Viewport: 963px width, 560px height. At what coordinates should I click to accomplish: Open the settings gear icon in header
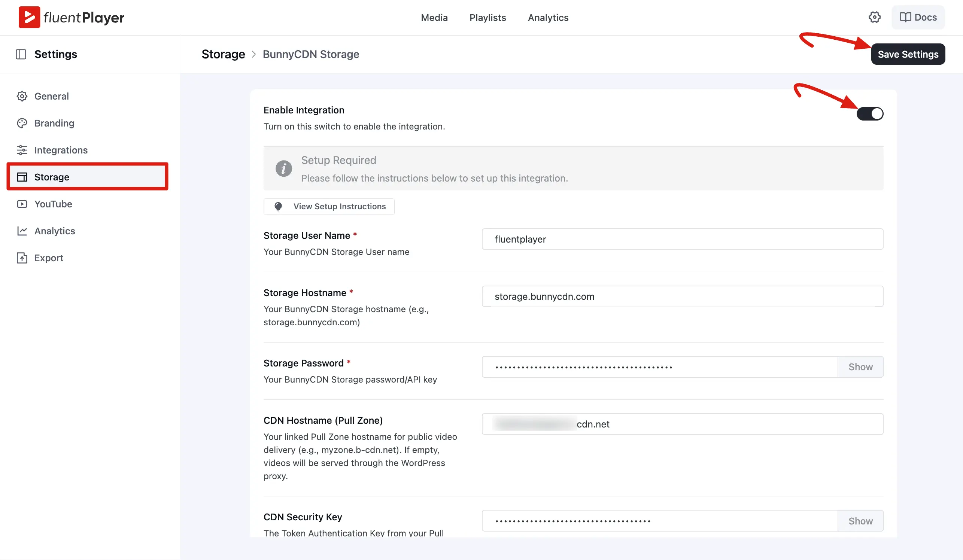pyautogui.click(x=874, y=17)
